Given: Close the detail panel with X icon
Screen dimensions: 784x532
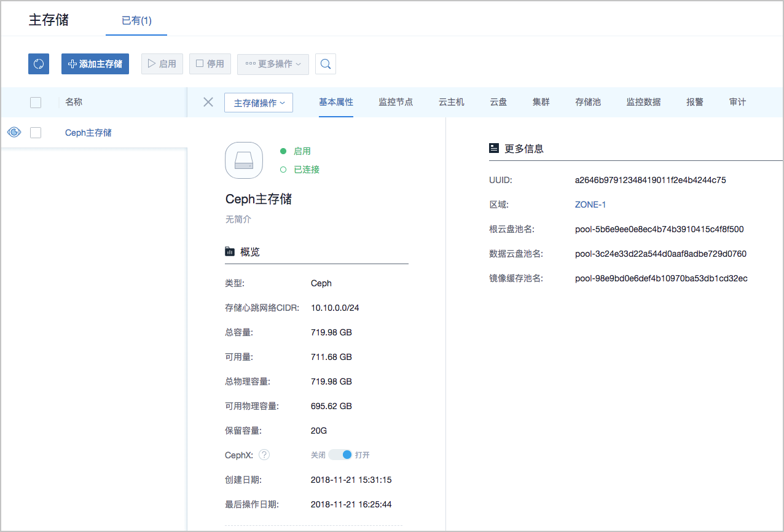Looking at the screenshot, I should click(208, 102).
